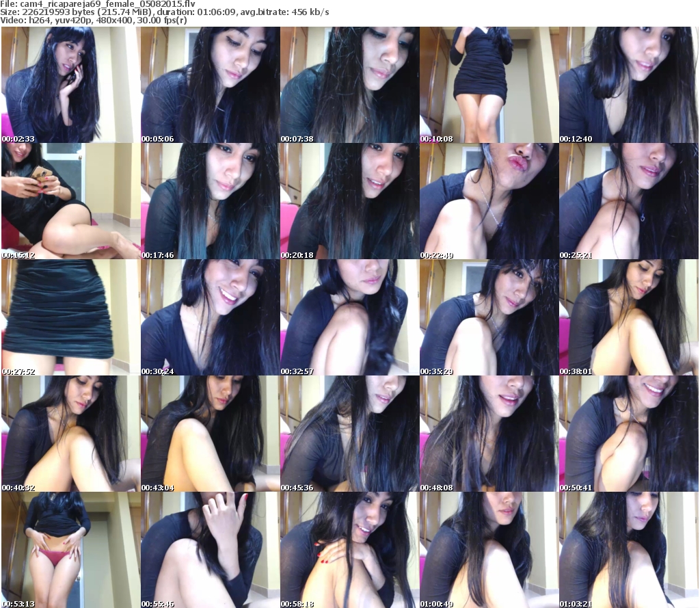Viewport: 700px width, 608px height.
Task: Select the thumbnail stamped 00:10:08
Action: pyautogui.click(x=489, y=85)
